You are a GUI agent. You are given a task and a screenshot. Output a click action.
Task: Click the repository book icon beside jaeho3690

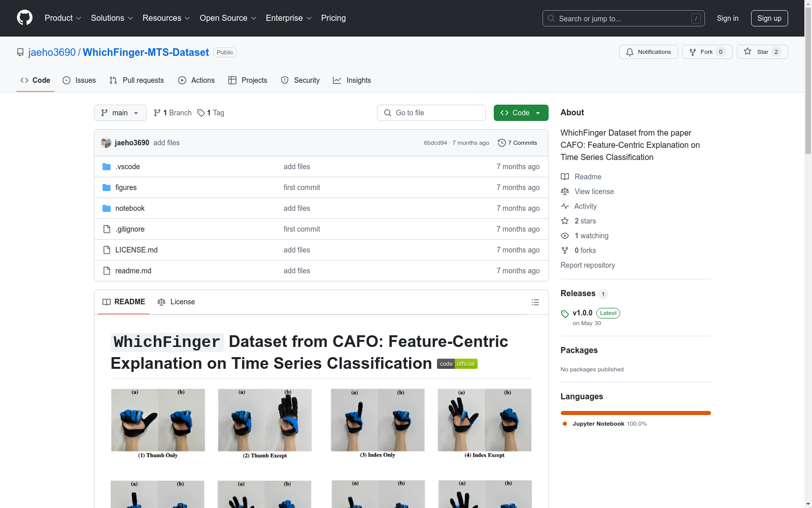20,52
